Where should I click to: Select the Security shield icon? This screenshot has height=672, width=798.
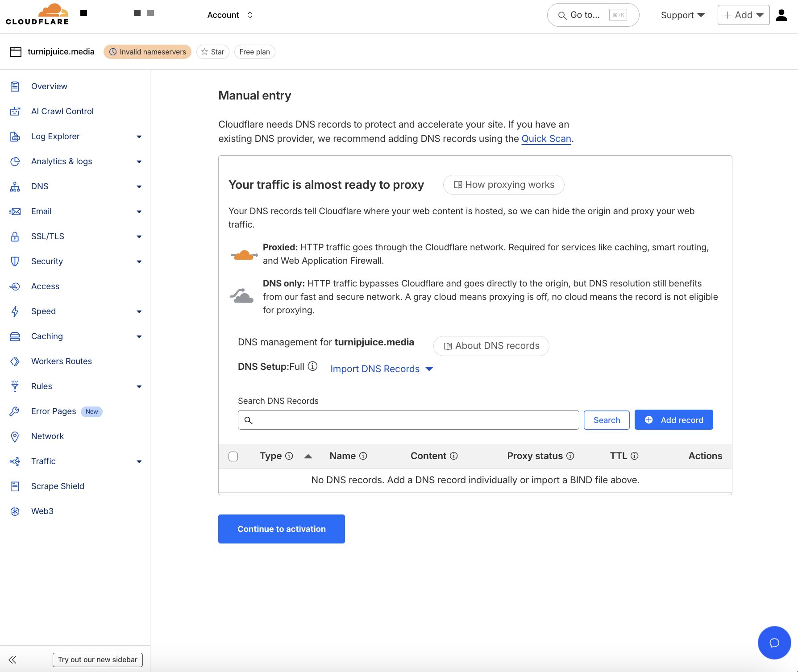pos(15,261)
